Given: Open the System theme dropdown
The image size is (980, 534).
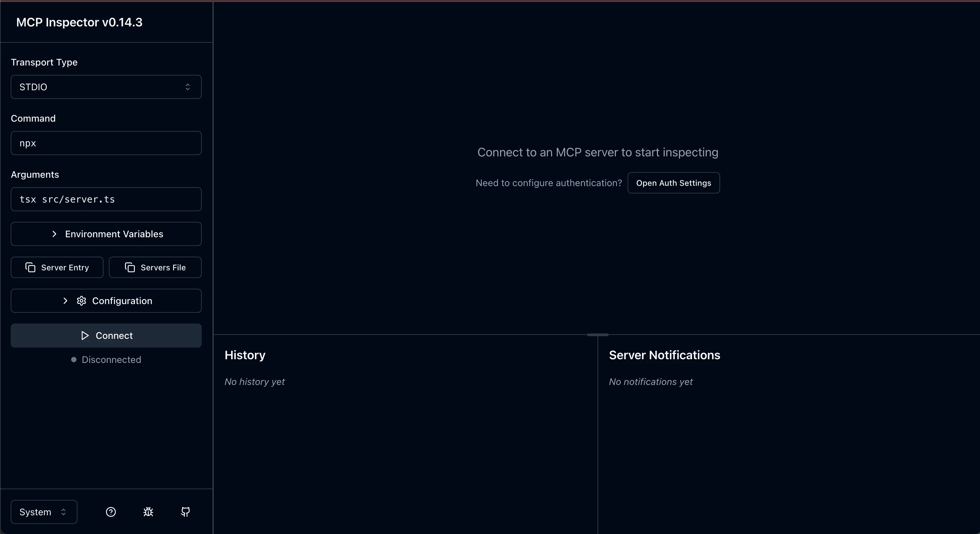Looking at the screenshot, I should tap(44, 512).
